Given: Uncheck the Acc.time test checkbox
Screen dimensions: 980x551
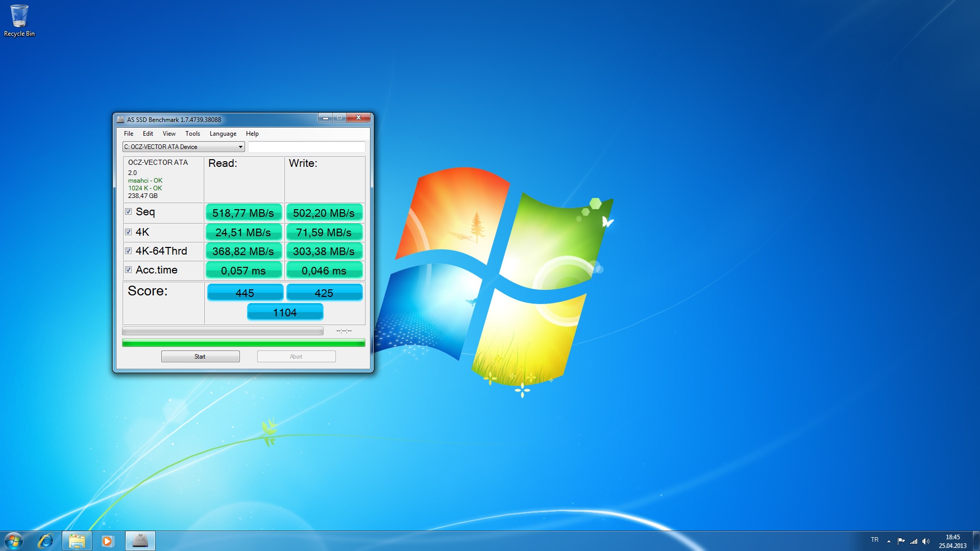Looking at the screenshot, I should click(x=129, y=270).
